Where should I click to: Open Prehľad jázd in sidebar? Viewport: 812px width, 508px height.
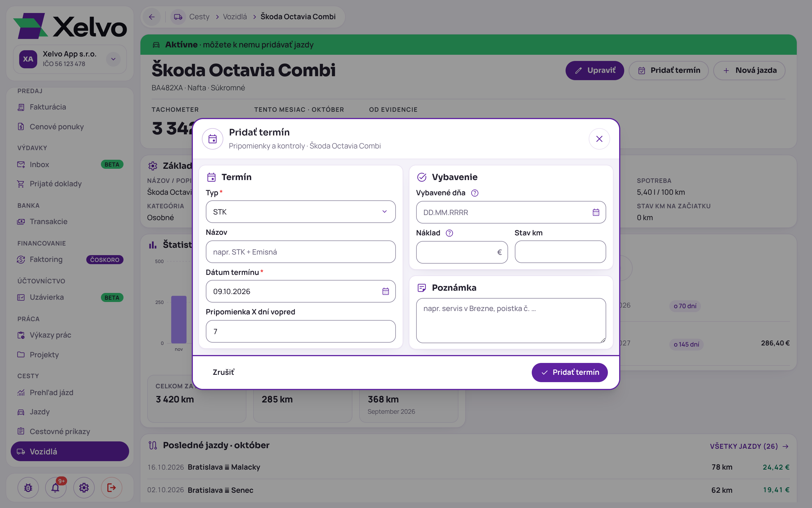click(70, 392)
